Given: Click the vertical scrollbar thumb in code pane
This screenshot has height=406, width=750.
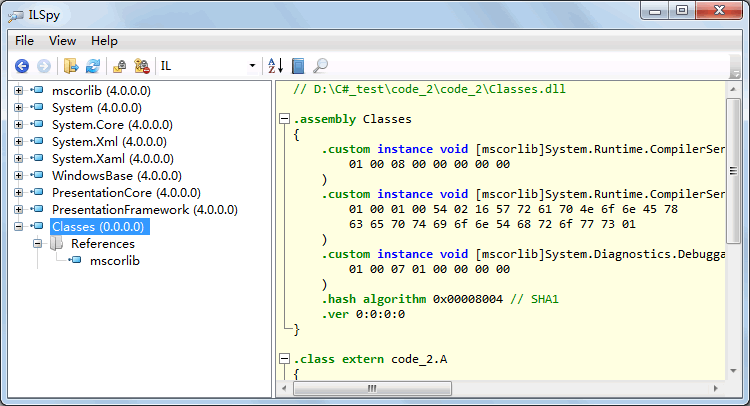Looking at the screenshot, I should pyautogui.click(x=733, y=171).
